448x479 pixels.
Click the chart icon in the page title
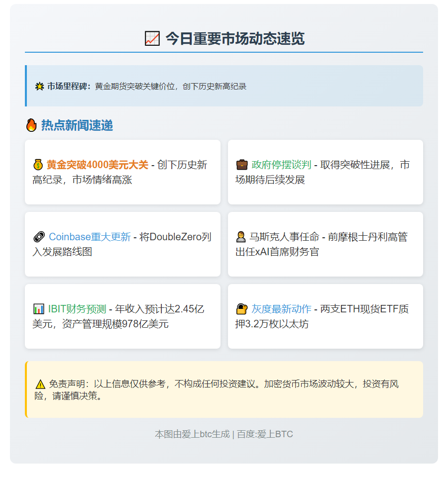point(152,37)
